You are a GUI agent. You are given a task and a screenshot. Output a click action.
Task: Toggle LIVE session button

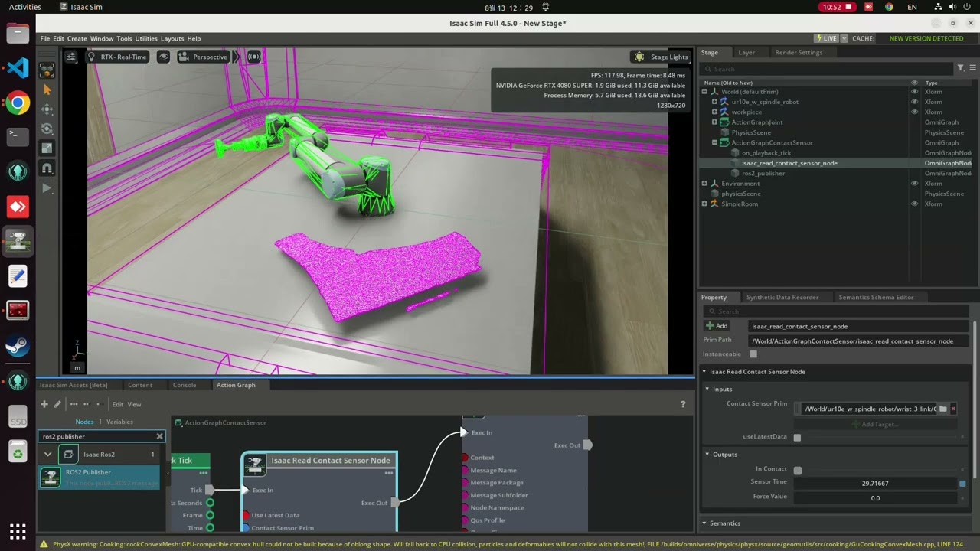tap(826, 38)
